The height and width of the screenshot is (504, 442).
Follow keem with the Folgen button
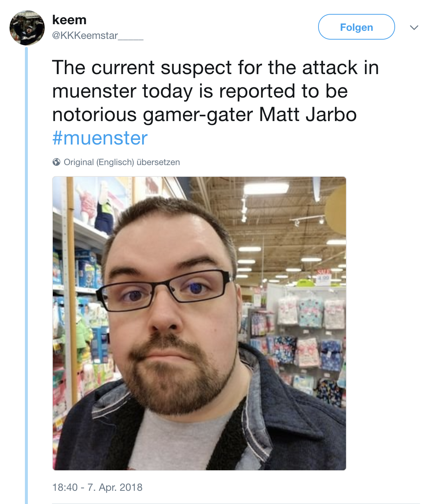point(356,27)
